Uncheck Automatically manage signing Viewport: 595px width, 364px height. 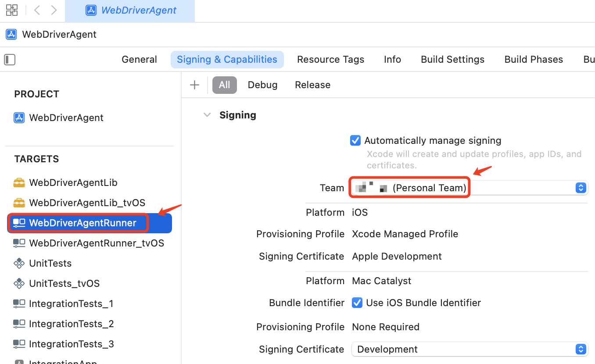pyautogui.click(x=355, y=140)
